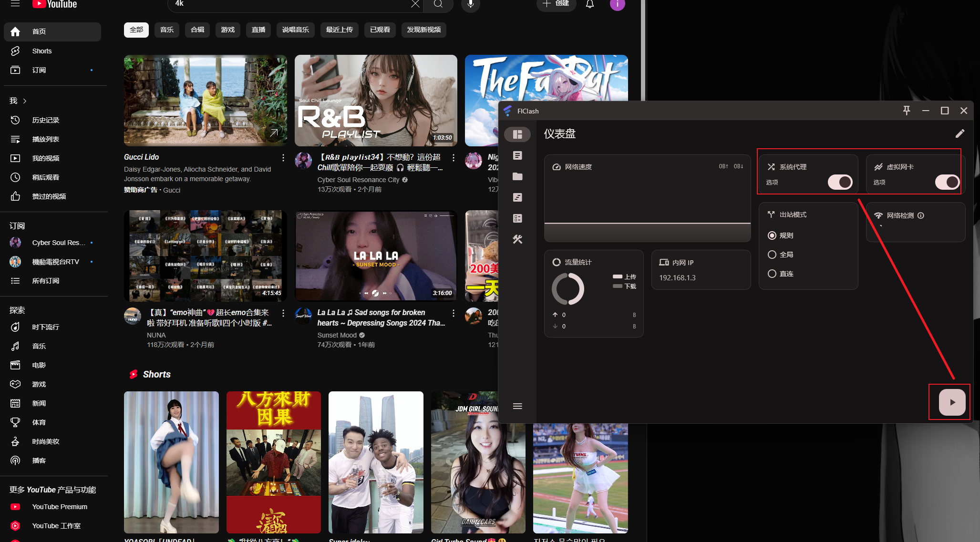Click the info icon beside 网络检测

pos(921,215)
